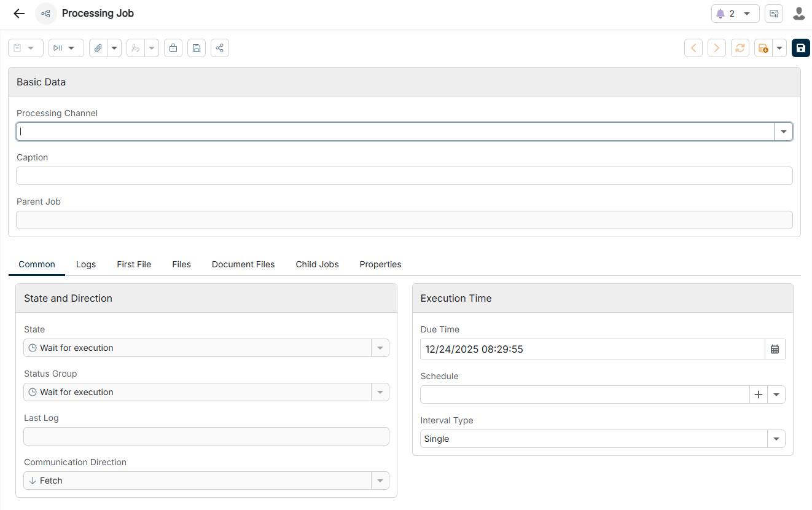Open the Status Group dropdown arrow
812x510 pixels.
point(380,392)
